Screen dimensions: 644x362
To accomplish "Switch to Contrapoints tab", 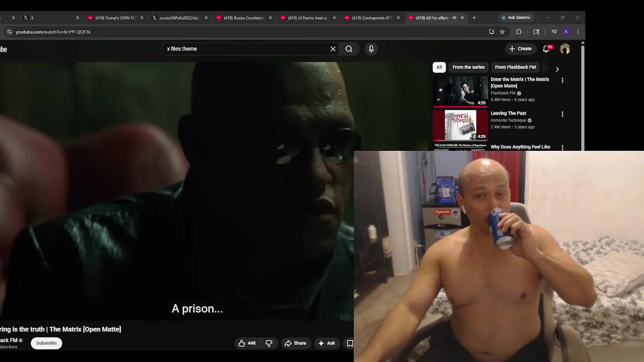I will coord(372,18).
